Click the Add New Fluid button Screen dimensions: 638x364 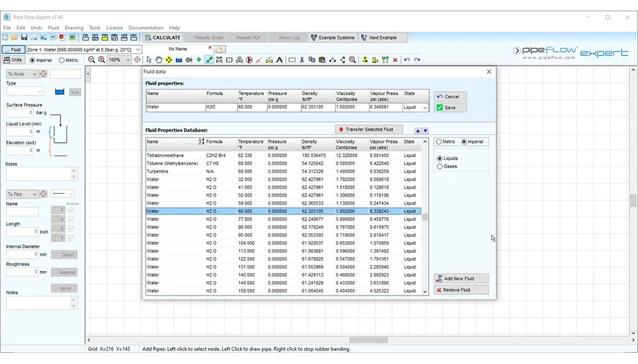(x=461, y=278)
